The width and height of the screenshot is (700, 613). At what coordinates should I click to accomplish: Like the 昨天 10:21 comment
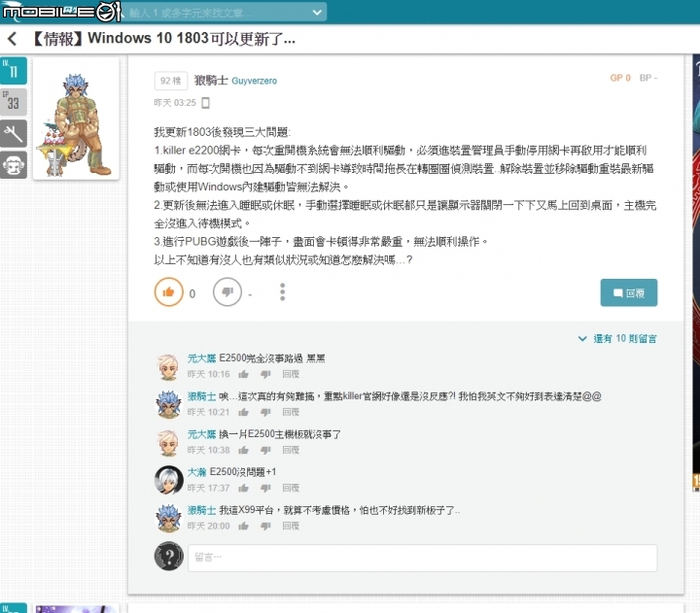243,412
